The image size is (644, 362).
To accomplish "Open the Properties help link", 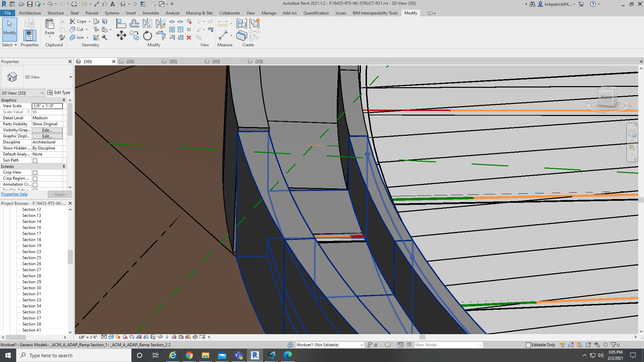I will (x=14, y=194).
